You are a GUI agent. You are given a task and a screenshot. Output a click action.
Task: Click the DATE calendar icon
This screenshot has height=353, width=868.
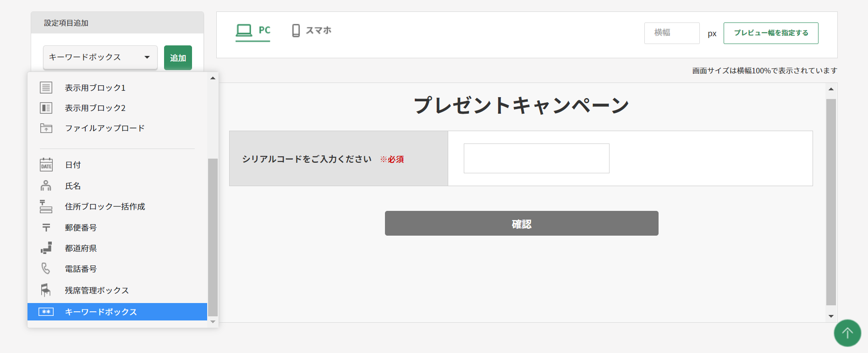[x=46, y=165]
